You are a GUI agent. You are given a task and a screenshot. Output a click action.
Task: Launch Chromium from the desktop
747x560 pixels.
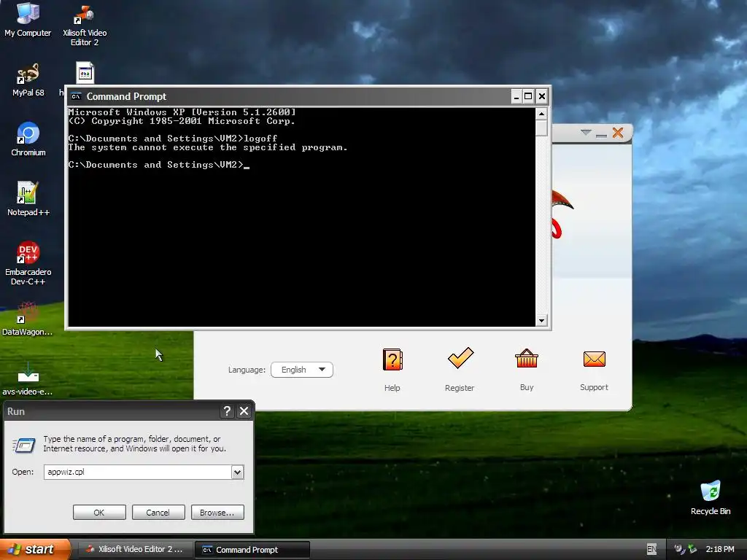tap(28, 139)
